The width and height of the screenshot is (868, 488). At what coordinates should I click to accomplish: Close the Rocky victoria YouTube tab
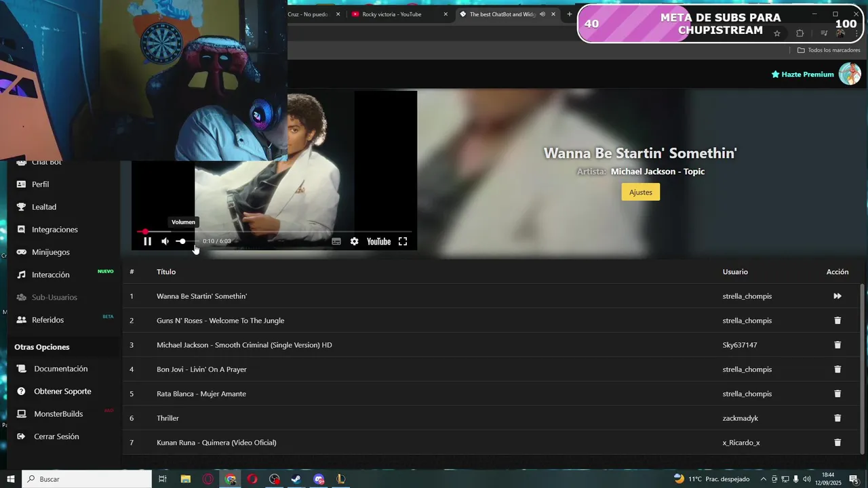[446, 14]
